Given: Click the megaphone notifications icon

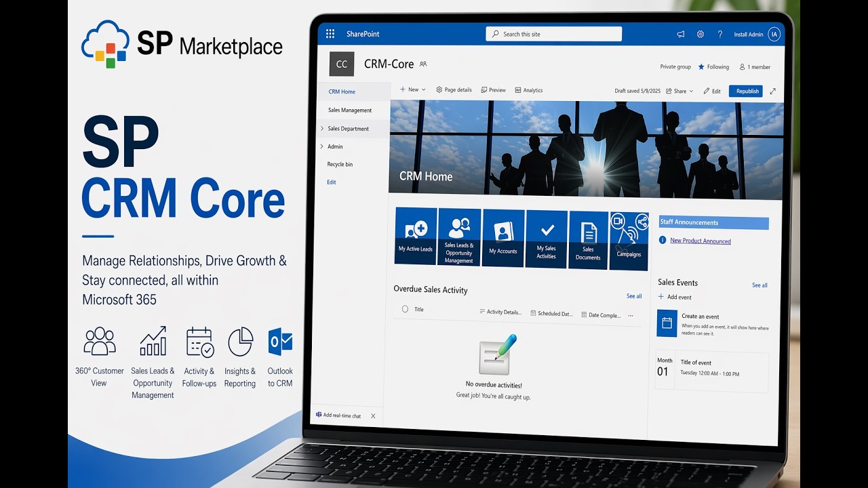Looking at the screenshot, I should click(x=681, y=35).
